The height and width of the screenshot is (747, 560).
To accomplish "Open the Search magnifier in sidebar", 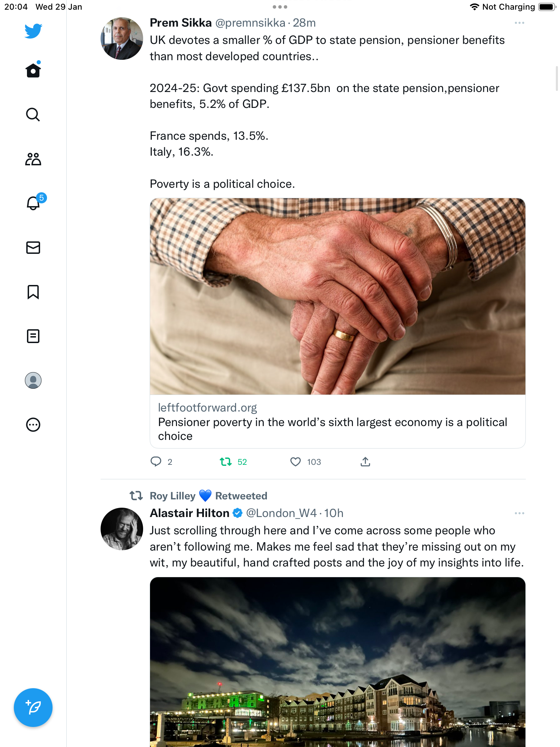I will coord(33,114).
